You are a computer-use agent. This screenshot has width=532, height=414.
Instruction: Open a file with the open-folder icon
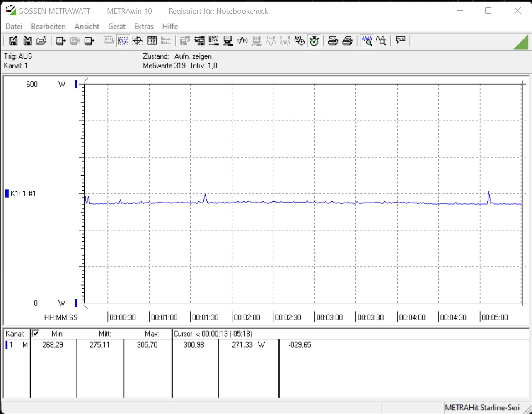pyautogui.click(x=41, y=41)
